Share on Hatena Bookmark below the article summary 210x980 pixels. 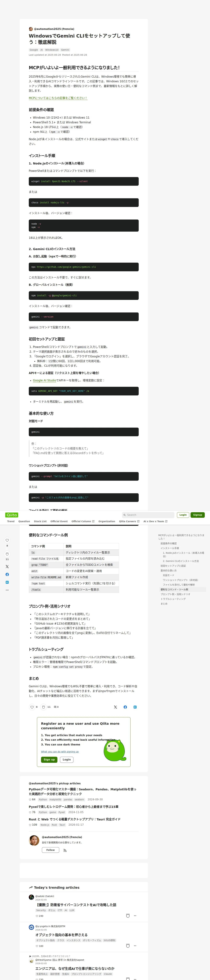click(135, 707)
